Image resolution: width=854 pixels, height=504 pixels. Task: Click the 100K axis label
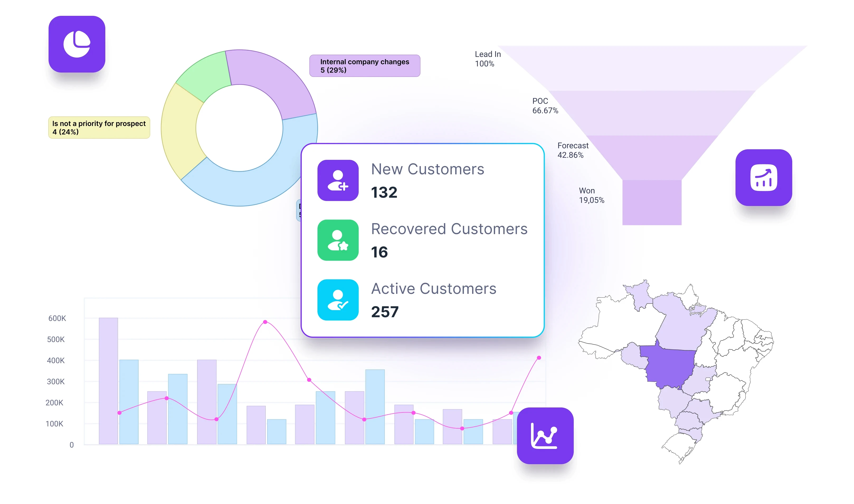(x=54, y=424)
